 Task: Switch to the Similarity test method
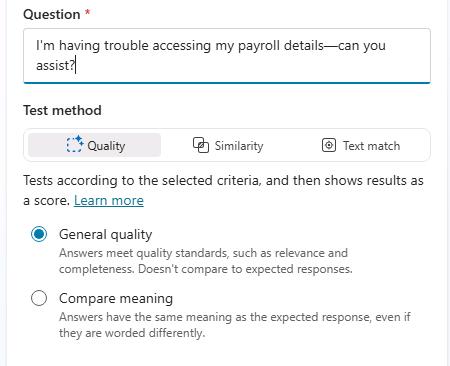point(228,145)
